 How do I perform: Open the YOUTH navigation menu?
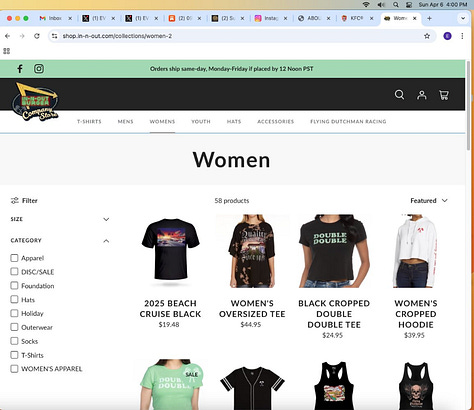click(201, 121)
